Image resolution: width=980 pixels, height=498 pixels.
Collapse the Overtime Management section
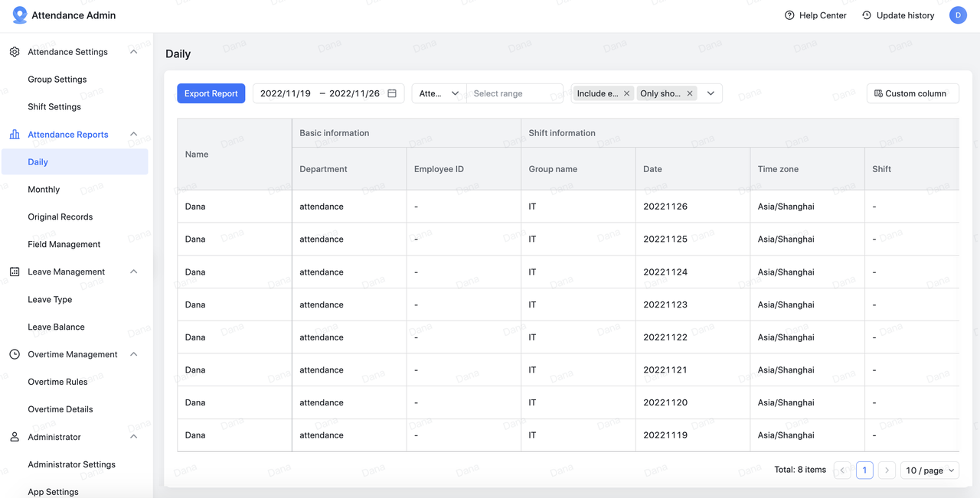click(x=134, y=354)
